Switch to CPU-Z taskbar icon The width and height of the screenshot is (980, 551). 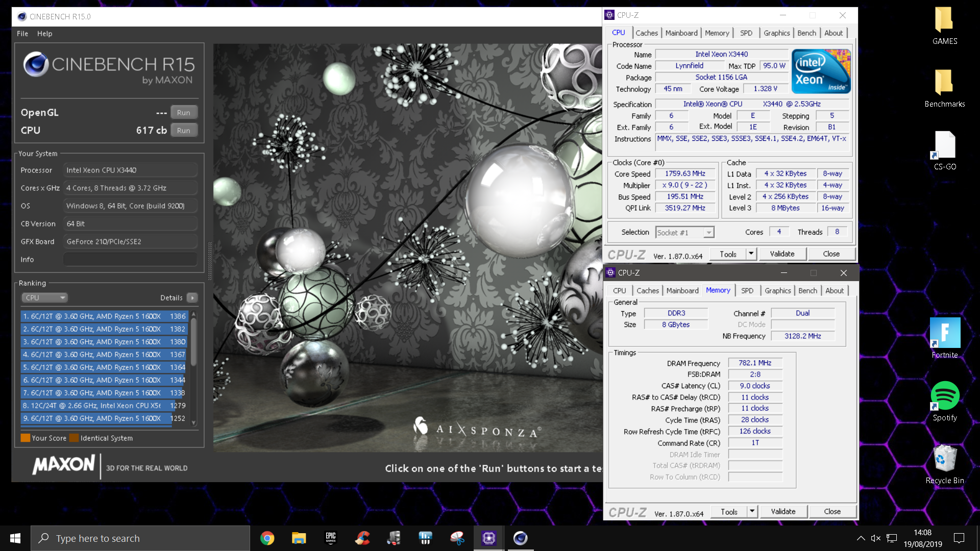click(x=488, y=538)
